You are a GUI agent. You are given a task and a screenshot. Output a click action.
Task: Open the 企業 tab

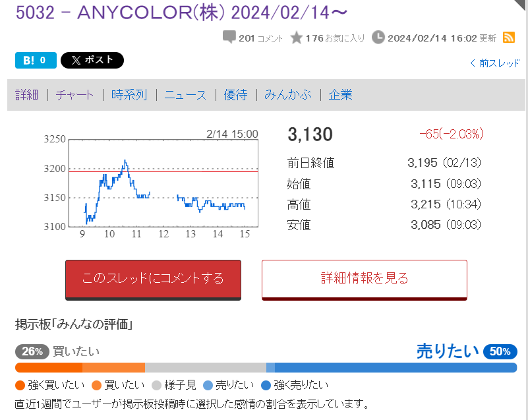pos(340,95)
